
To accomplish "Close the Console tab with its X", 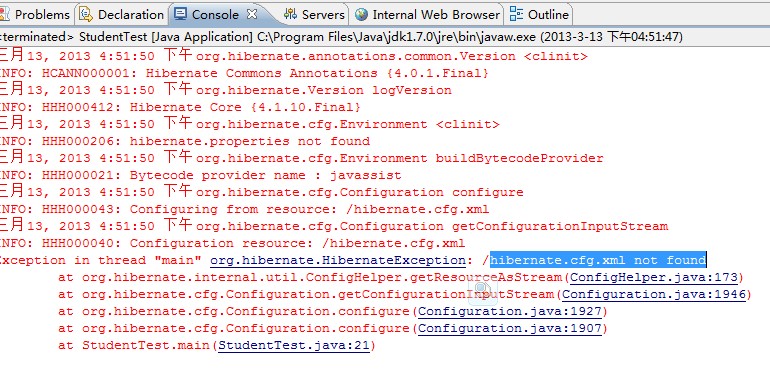I will coord(251,14).
